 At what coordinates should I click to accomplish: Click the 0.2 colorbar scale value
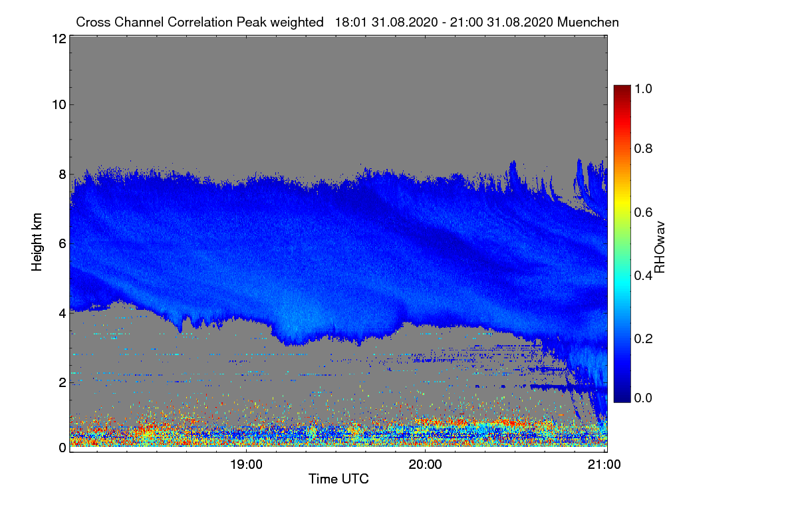(x=644, y=338)
